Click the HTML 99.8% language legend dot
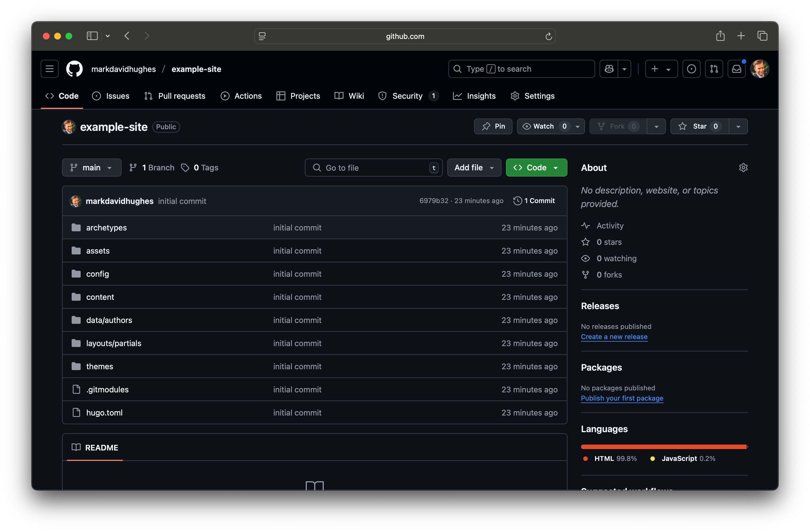 click(586, 458)
